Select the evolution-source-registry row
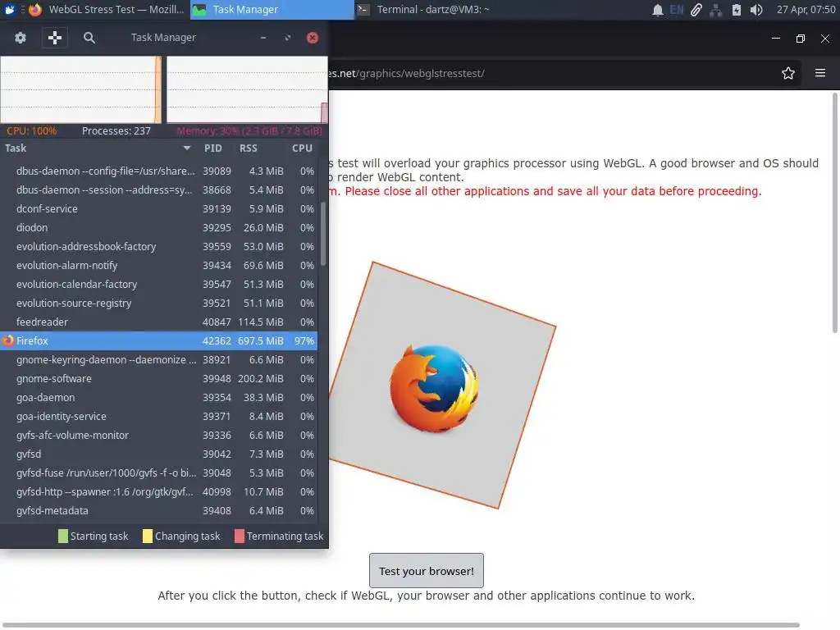The height and width of the screenshot is (630, 840). tap(158, 304)
